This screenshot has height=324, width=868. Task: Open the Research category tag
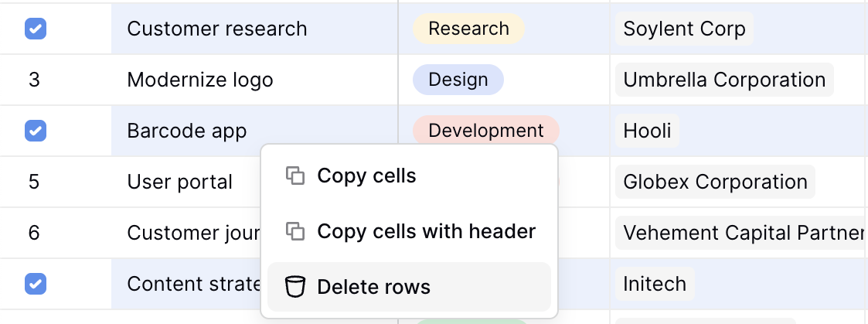pos(468,29)
